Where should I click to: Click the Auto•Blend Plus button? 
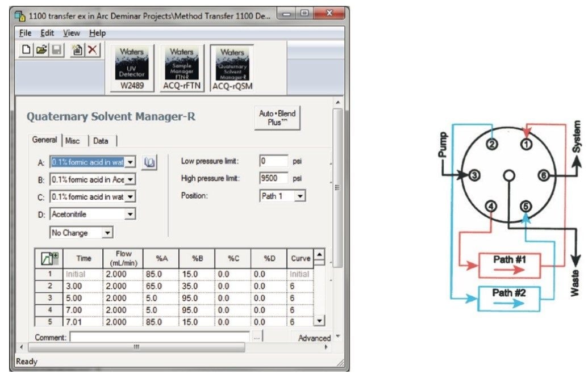point(277,117)
